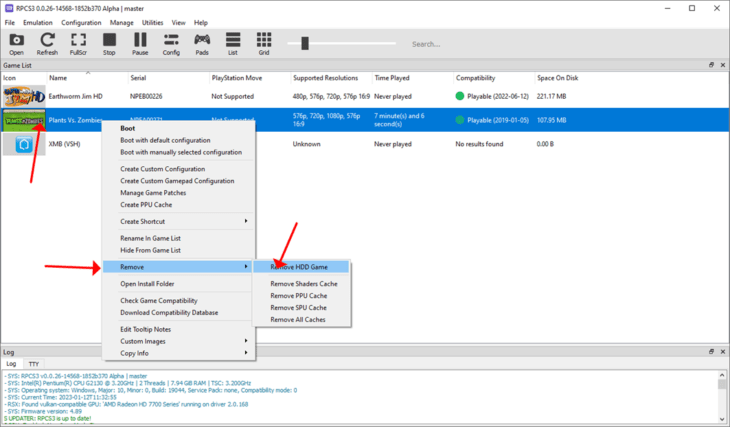Image resolution: width=730 pixels, height=427 pixels.
Task: Open the Utilities menu
Action: (153, 22)
